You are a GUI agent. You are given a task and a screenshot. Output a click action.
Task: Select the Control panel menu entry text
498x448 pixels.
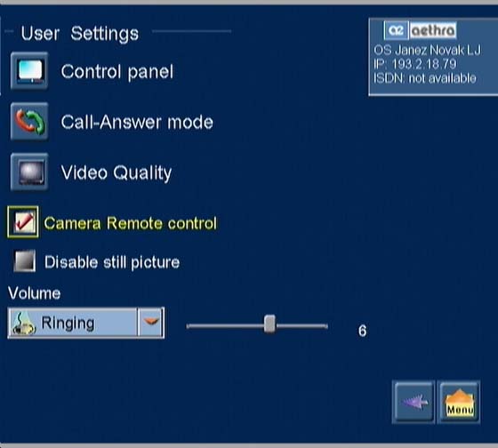[x=117, y=72]
